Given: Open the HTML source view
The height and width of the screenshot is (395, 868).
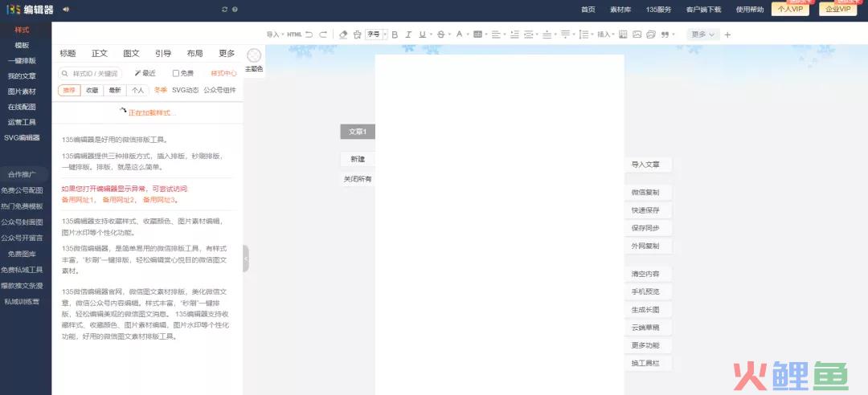Looking at the screenshot, I should (294, 35).
